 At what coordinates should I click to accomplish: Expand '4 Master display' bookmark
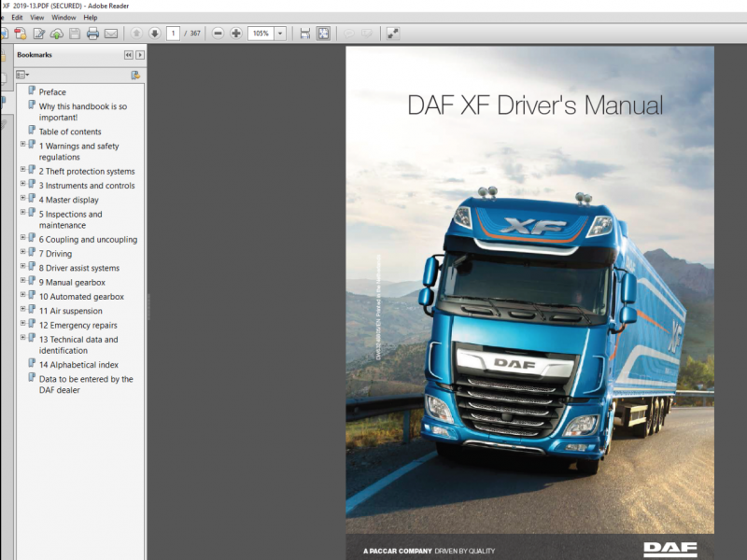point(22,198)
